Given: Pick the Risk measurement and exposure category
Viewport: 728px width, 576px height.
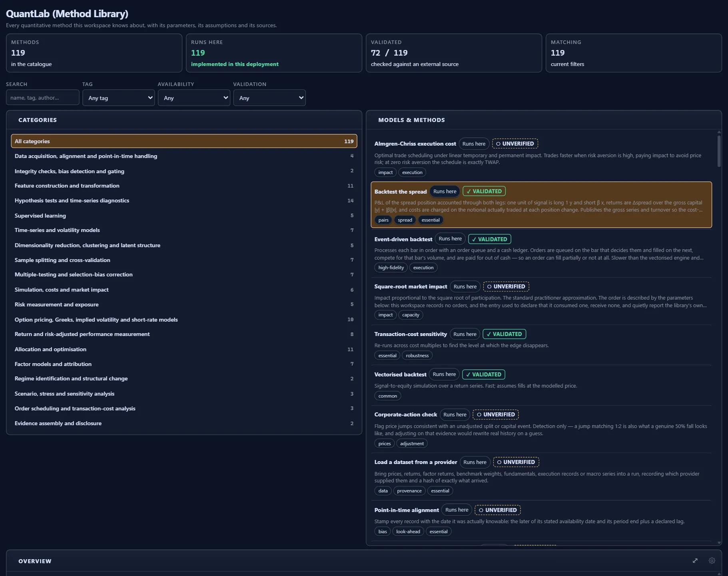Looking at the screenshot, I should 184,304.
